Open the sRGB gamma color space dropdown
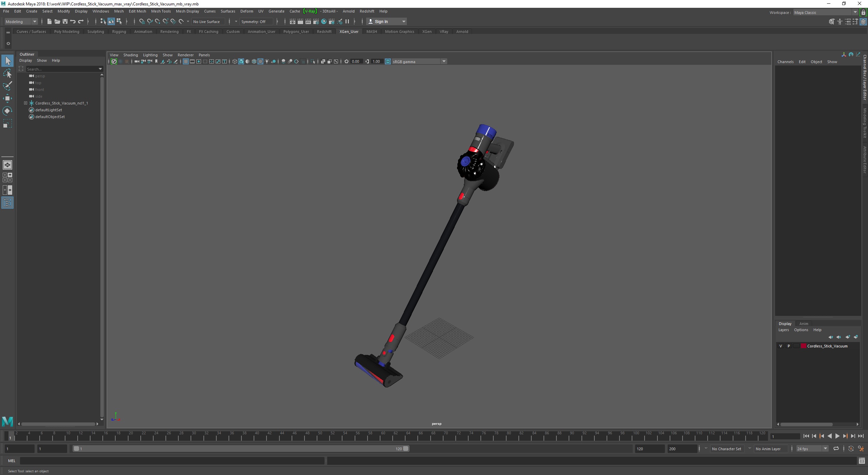The width and height of the screenshot is (868, 475). tap(443, 61)
